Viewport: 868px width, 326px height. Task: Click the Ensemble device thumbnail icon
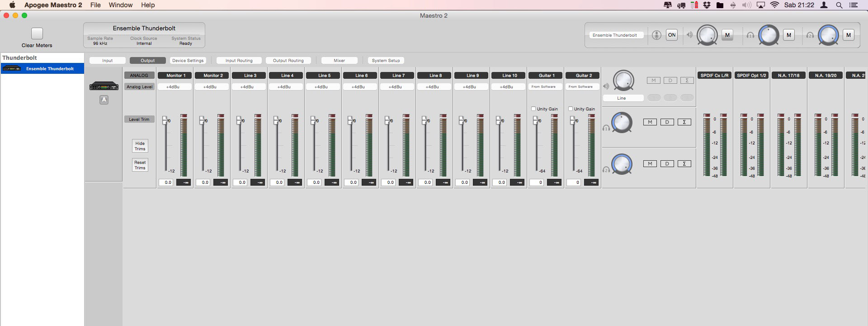click(x=104, y=86)
